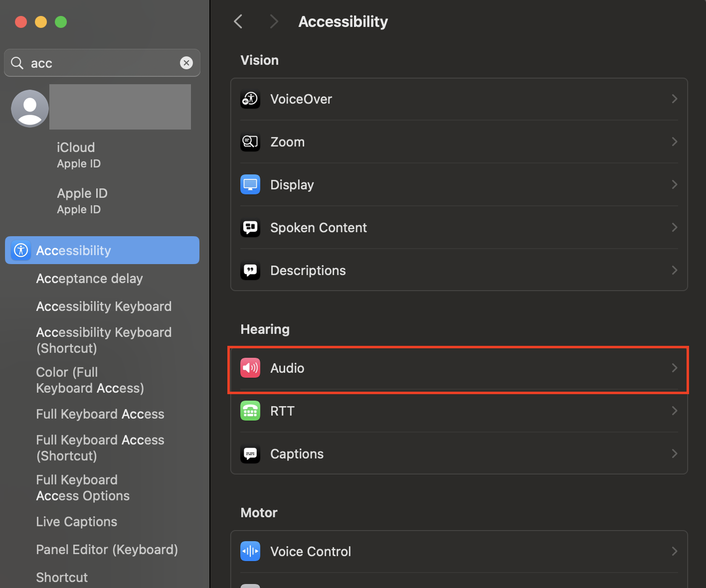
Task: Open the Display settings label
Action: [x=292, y=185]
